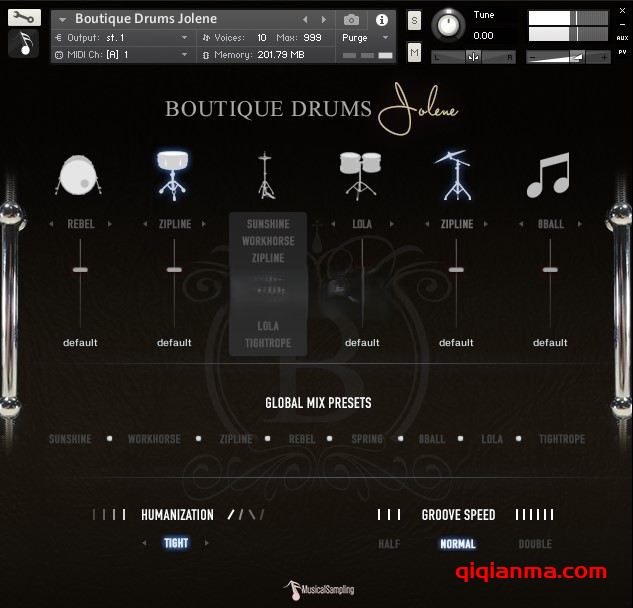Click the minus button left of volume
The width and height of the screenshot is (633, 608).
(532, 58)
